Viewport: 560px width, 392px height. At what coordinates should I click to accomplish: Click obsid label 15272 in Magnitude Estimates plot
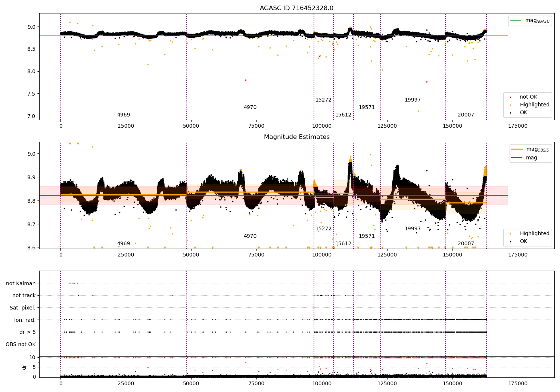tap(323, 229)
